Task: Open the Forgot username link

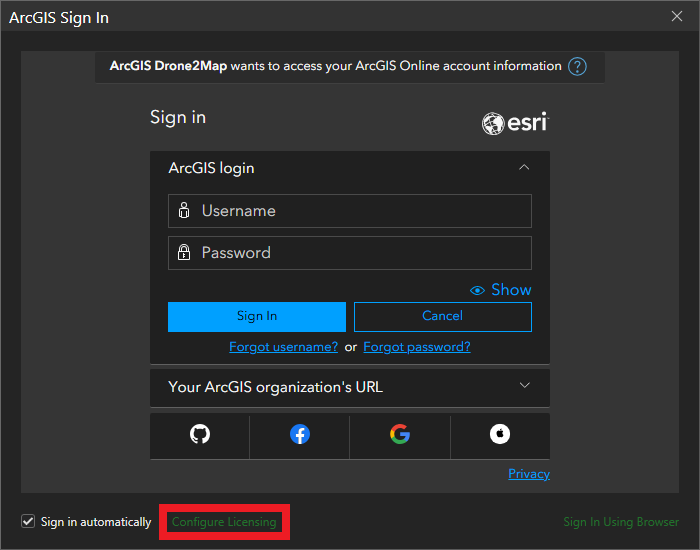Action: click(x=283, y=347)
